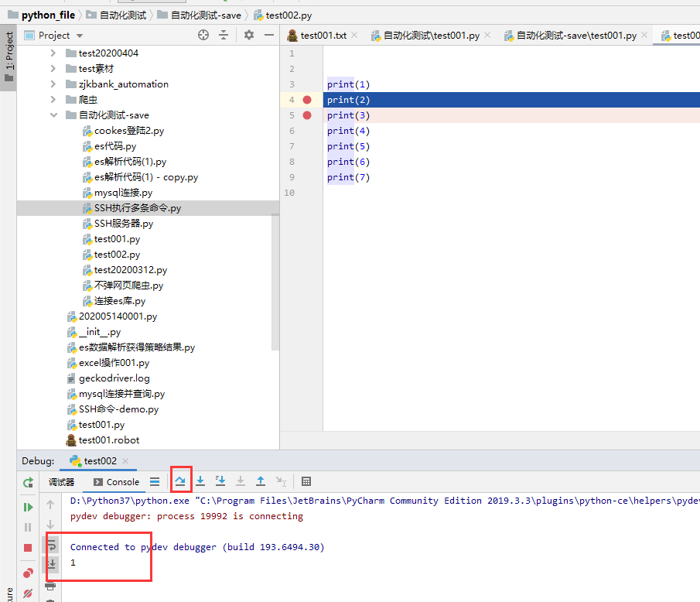Click the Run to Cursor button
This screenshot has width=700, height=602.
[x=281, y=481]
